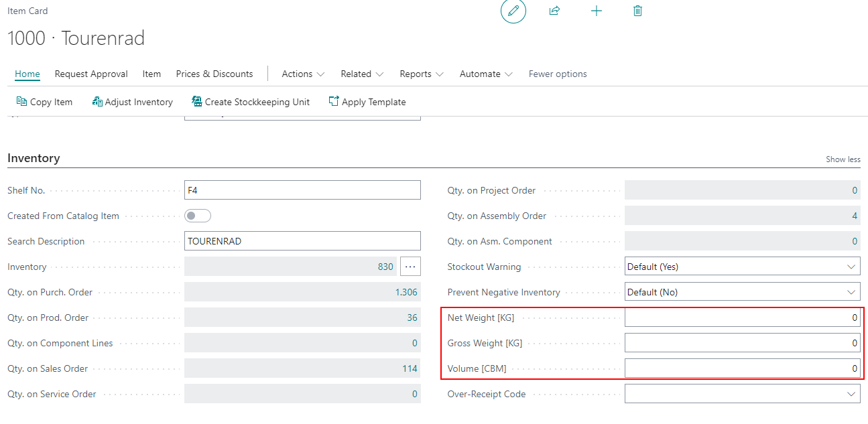Viewport: 868px width, 424px height.
Task: Expand the Actions menu
Action: 303,74
